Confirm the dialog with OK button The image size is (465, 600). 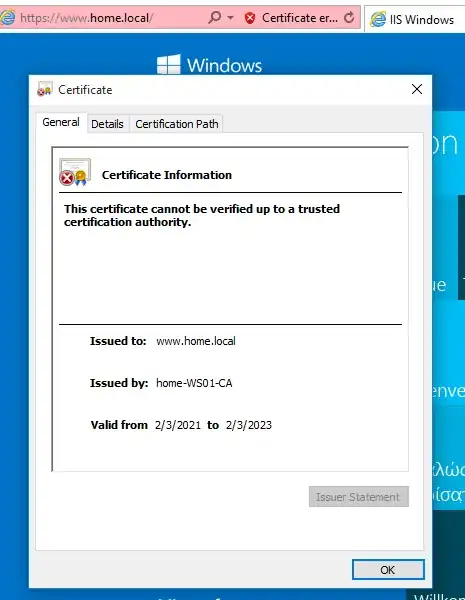(388, 570)
